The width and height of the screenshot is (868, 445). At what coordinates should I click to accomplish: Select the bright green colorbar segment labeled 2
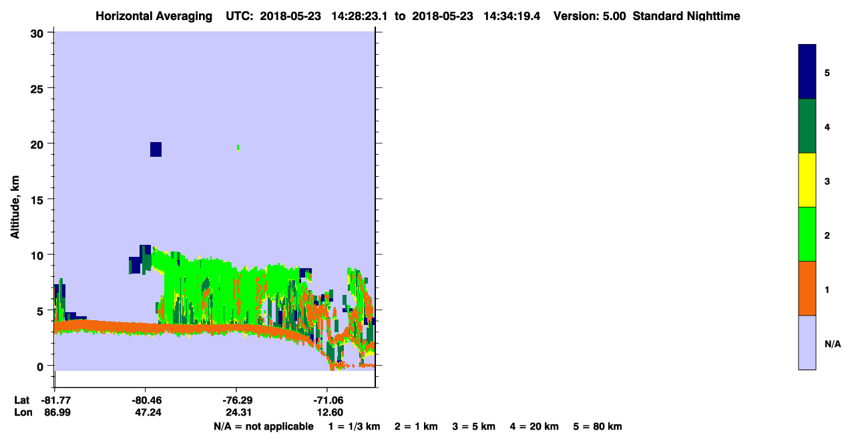click(807, 234)
